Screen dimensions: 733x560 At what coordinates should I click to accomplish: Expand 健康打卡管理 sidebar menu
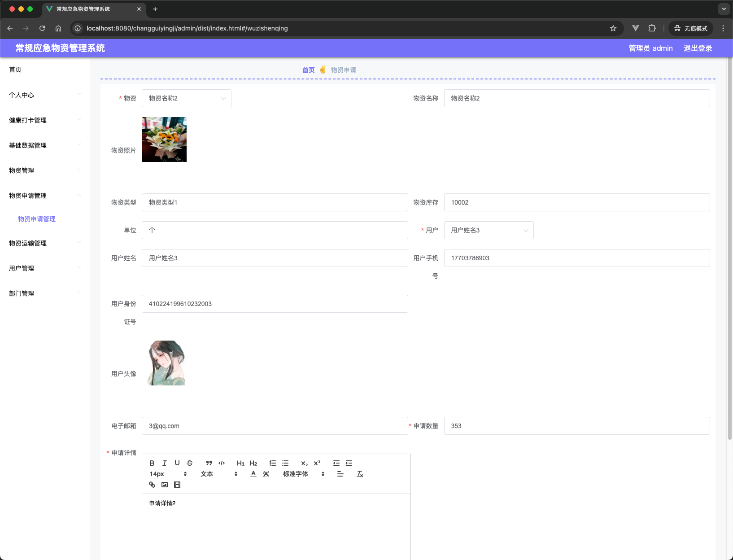pyautogui.click(x=45, y=120)
